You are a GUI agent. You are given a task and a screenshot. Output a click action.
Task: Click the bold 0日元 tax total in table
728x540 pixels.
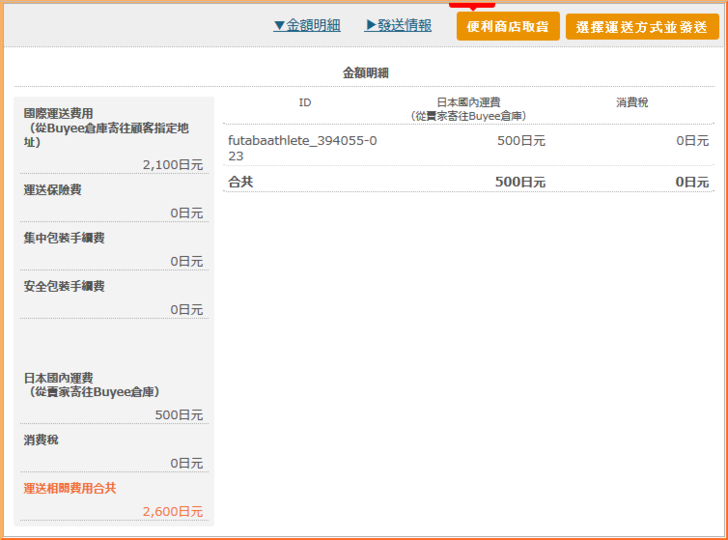coord(691,182)
